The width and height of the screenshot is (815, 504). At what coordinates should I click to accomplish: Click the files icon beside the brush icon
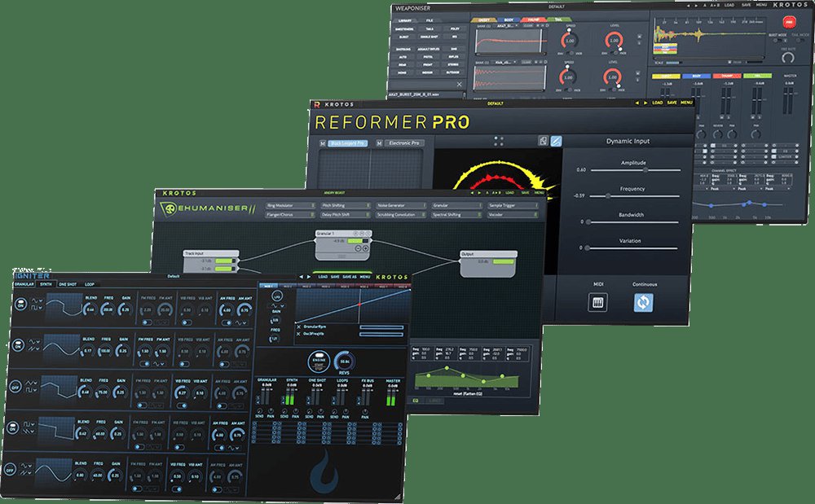pyautogui.click(x=541, y=141)
